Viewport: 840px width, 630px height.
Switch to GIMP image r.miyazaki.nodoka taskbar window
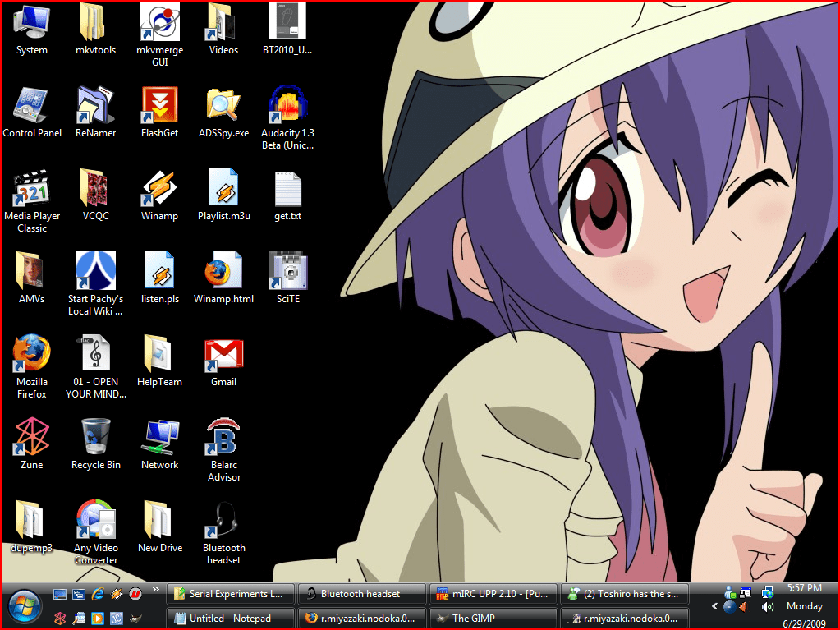pyautogui.click(x=625, y=619)
